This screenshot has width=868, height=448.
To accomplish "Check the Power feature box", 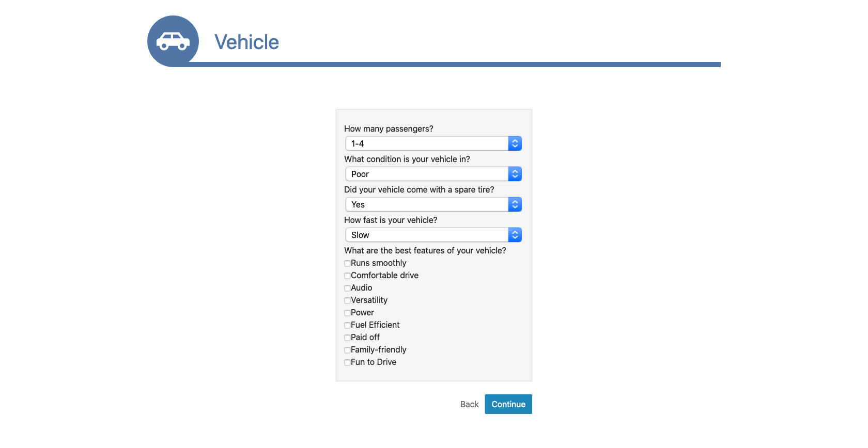I will click(x=347, y=313).
